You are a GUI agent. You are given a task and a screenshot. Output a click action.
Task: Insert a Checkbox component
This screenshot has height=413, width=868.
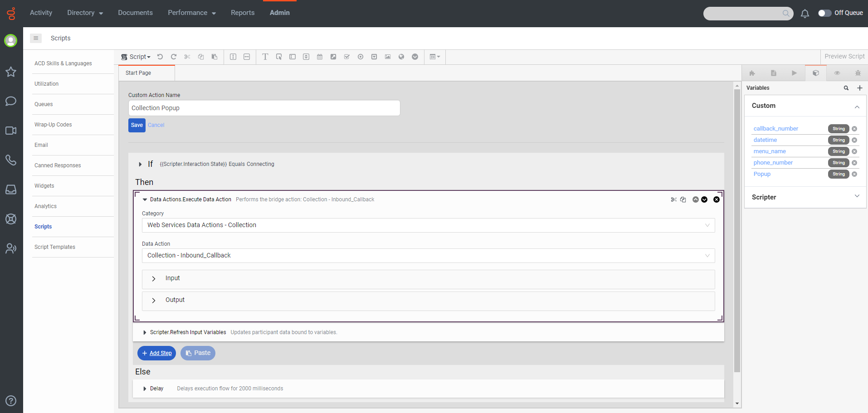pos(347,57)
